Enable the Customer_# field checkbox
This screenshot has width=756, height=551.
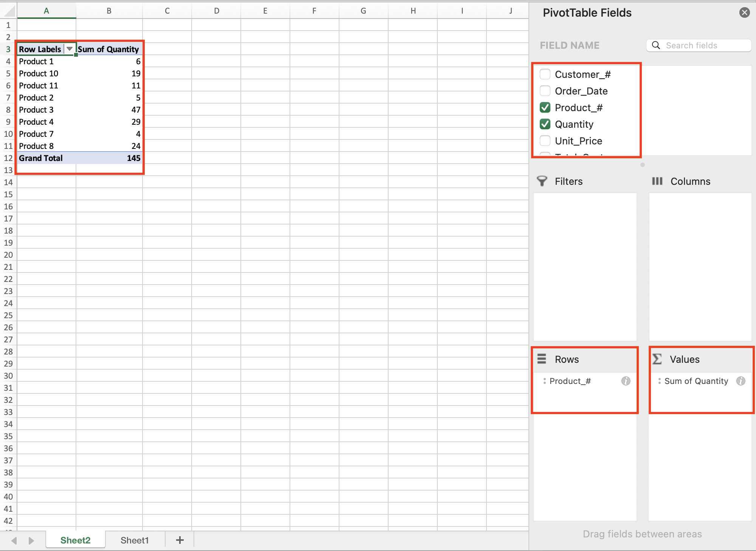545,74
